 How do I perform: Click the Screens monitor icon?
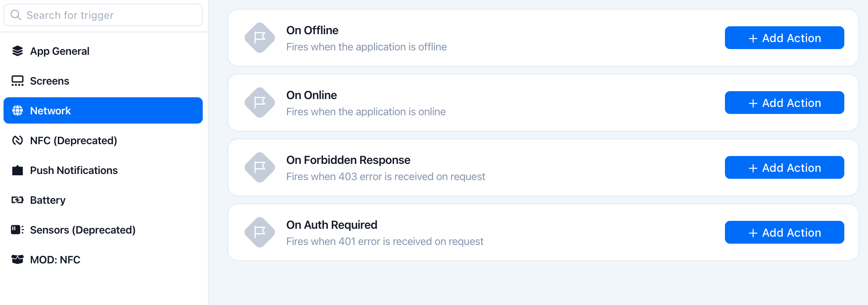18,81
